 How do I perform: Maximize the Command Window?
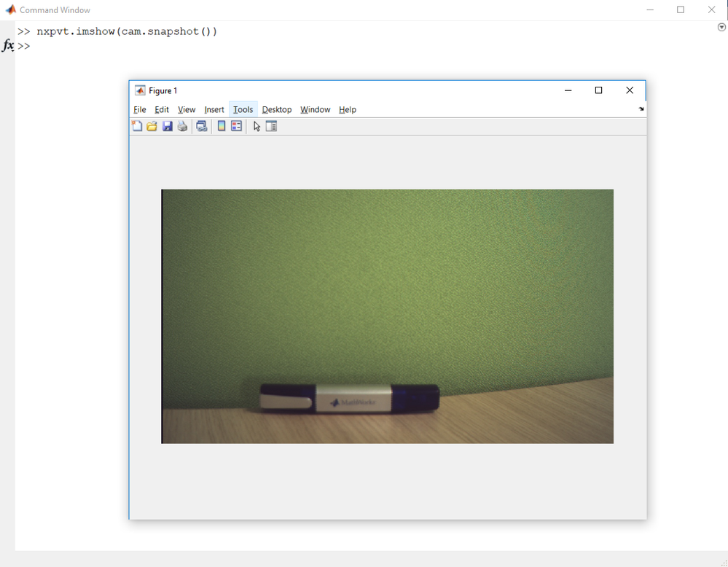(x=681, y=9)
